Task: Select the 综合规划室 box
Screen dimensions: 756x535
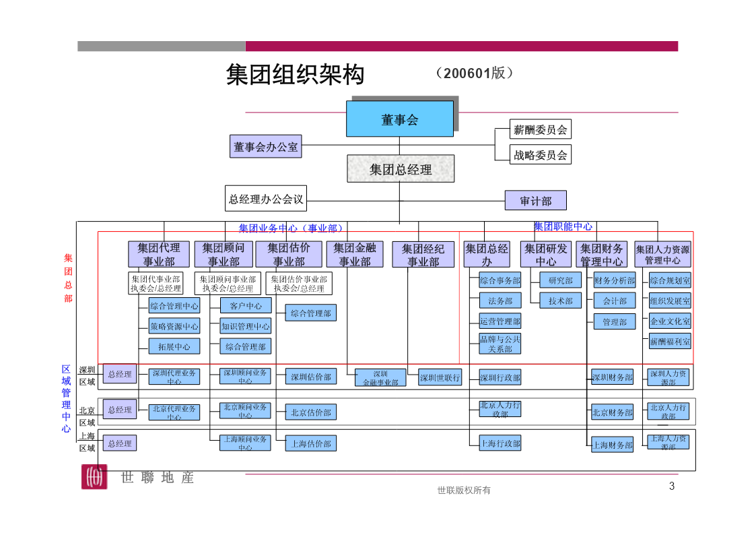Action: [670, 280]
